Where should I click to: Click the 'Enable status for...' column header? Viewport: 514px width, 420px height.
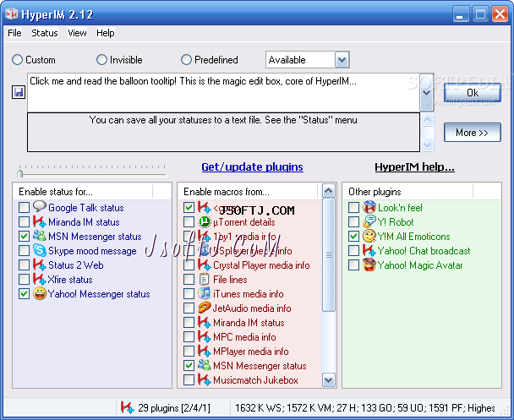pyautogui.click(x=83, y=191)
